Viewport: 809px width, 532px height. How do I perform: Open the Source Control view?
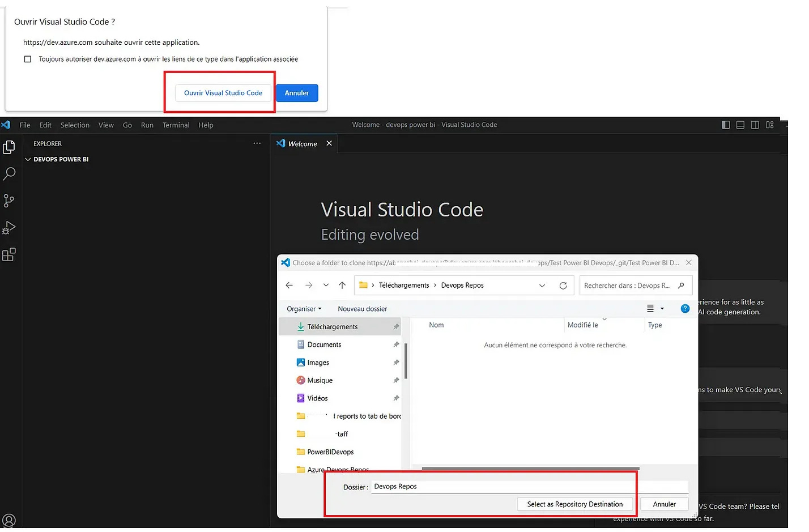(9, 201)
